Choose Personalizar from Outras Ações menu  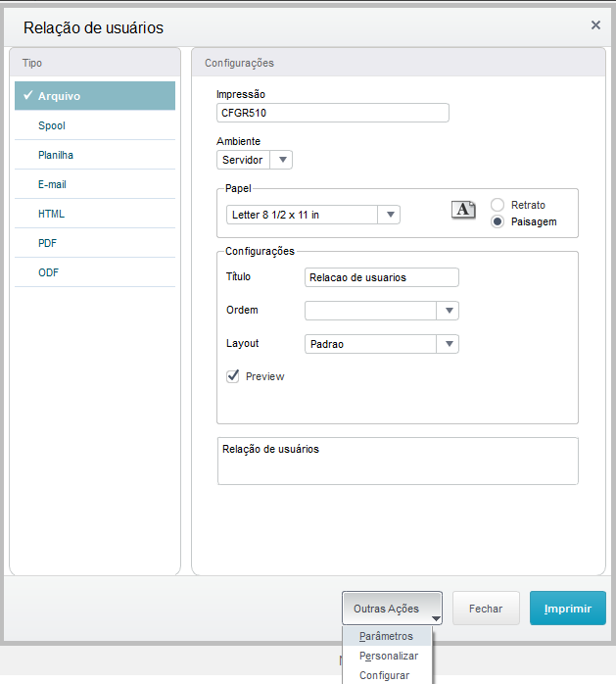(x=387, y=656)
